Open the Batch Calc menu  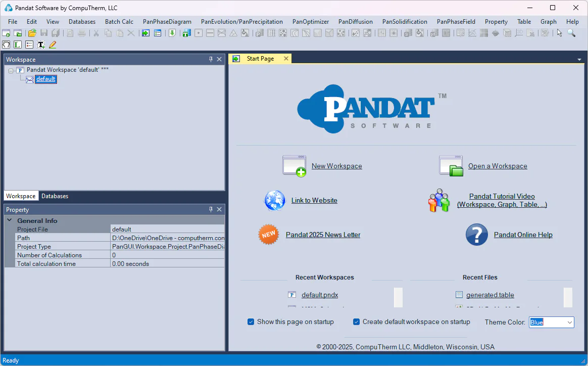click(x=119, y=21)
